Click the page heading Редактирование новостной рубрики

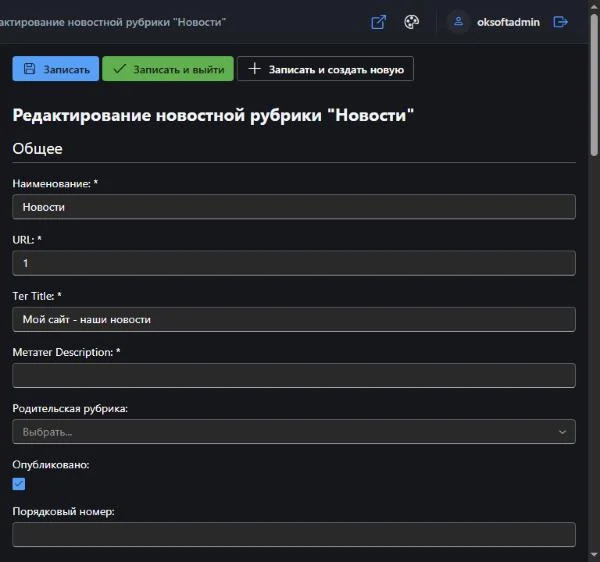pyautogui.click(x=213, y=115)
